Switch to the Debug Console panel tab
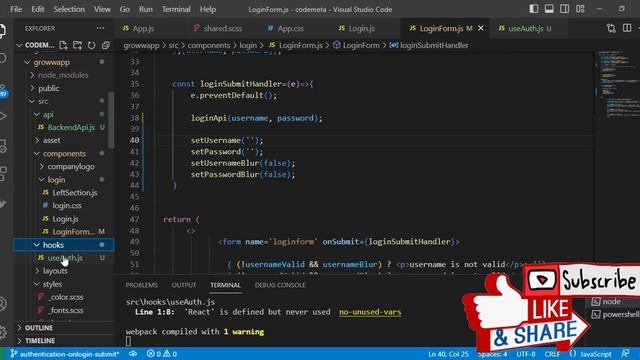Screen dimensions: 640x360 [x=280, y=285]
